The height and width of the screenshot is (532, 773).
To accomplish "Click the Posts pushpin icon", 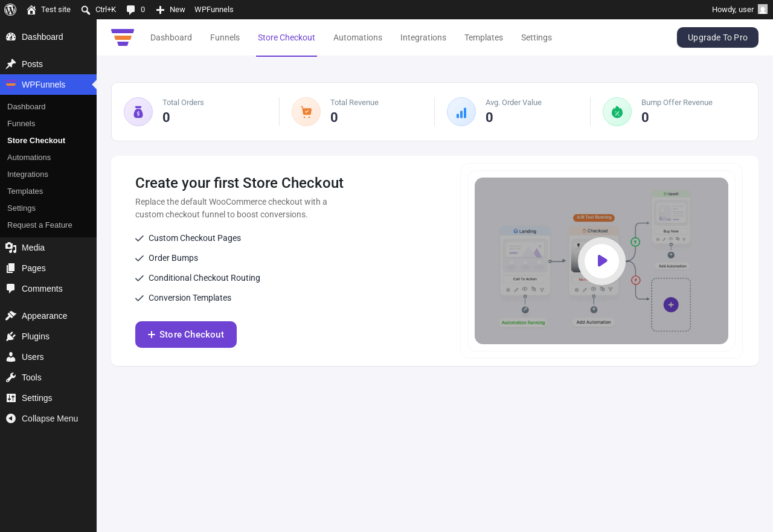I will pos(11,64).
